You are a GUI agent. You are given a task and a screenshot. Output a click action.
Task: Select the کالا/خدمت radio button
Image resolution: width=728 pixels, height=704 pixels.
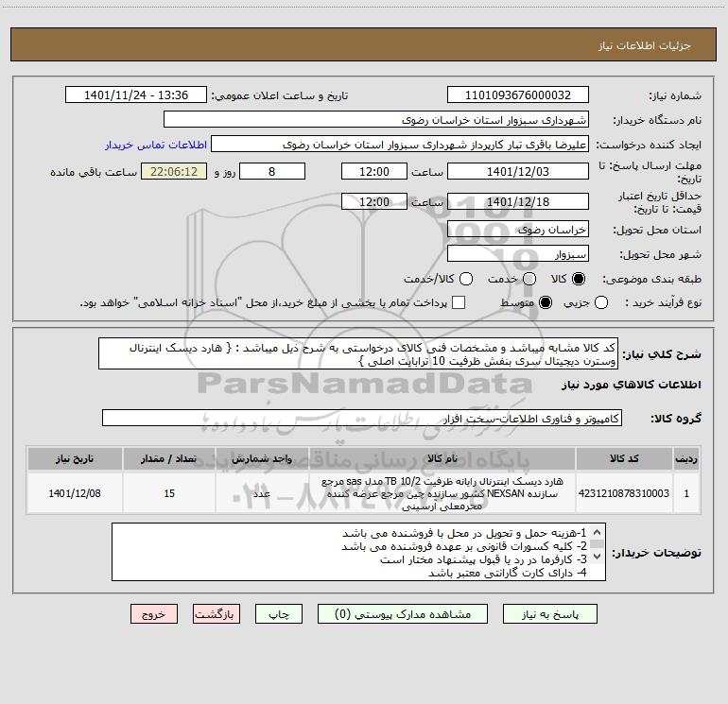pos(466,279)
